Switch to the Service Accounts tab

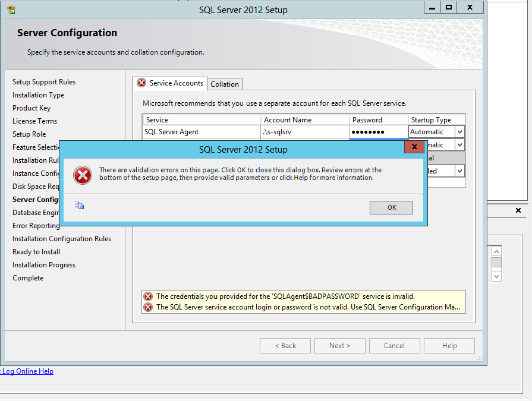[x=170, y=83]
